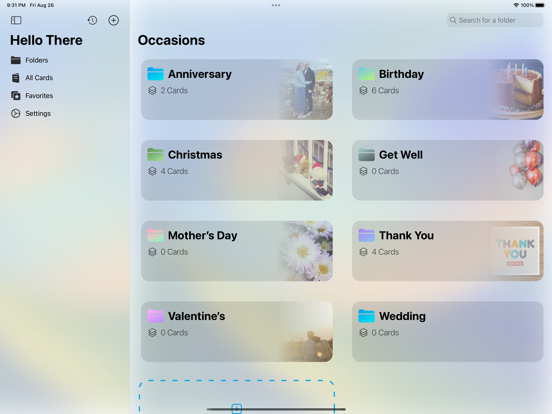Click the "6 Cards" count text
This screenshot has width=552, height=414.
click(x=385, y=90)
